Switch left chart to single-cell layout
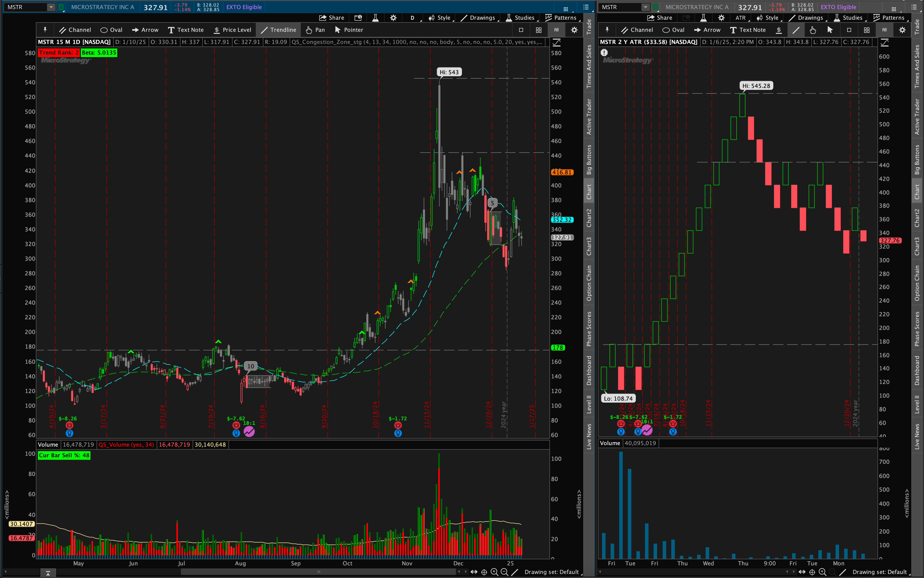 pos(521,30)
